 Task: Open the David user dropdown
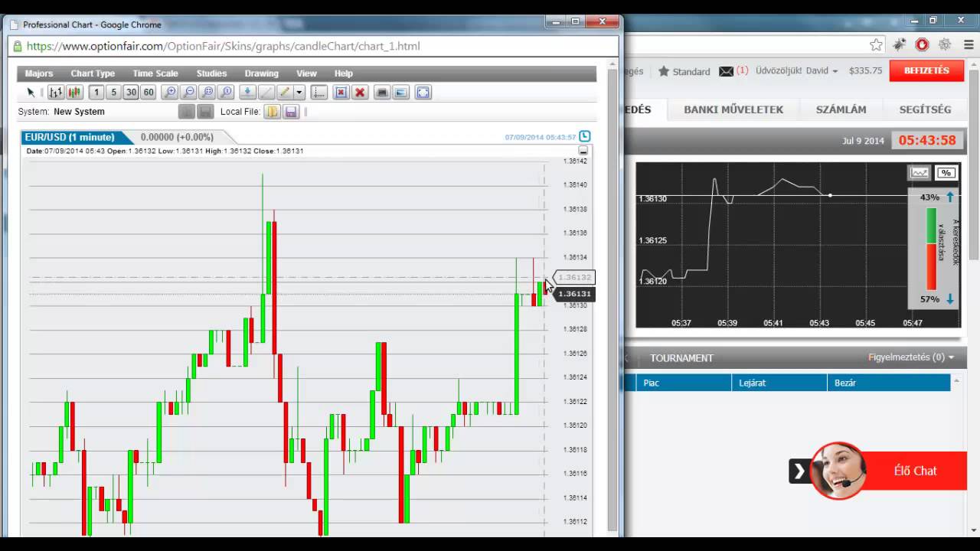click(x=822, y=70)
